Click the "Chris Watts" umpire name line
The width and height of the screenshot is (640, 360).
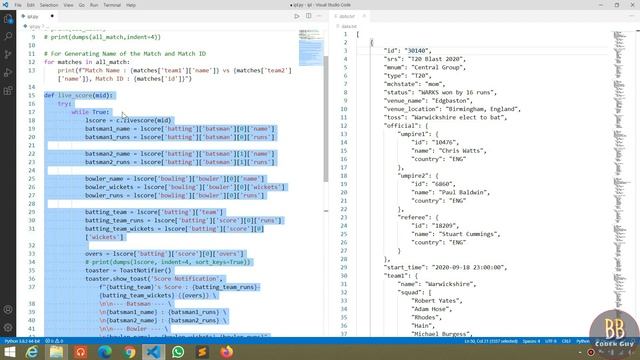(x=449, y=151)
